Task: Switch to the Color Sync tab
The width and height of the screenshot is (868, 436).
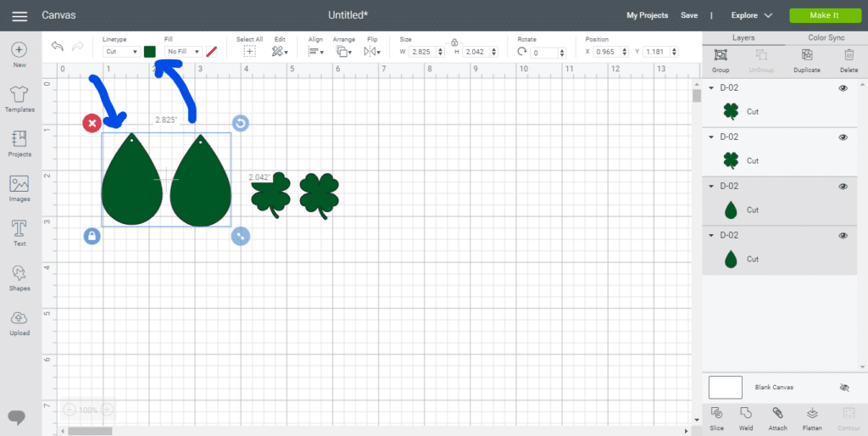Action: click(x=826, y=38)
